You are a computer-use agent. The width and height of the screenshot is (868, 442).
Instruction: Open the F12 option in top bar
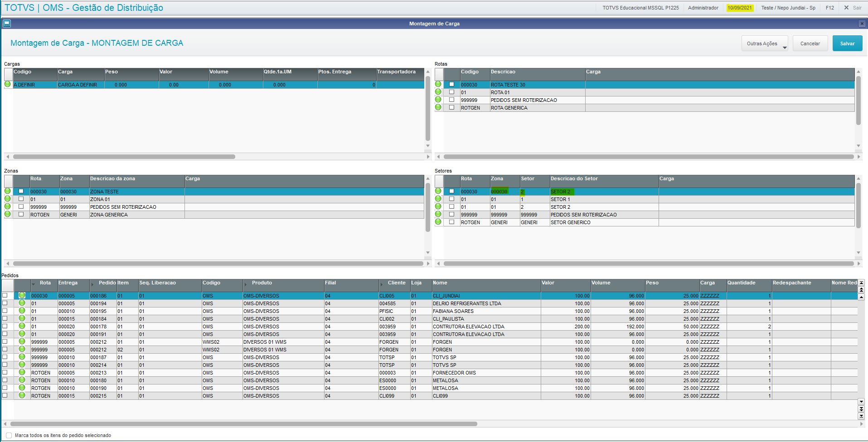tap(830, 8)
